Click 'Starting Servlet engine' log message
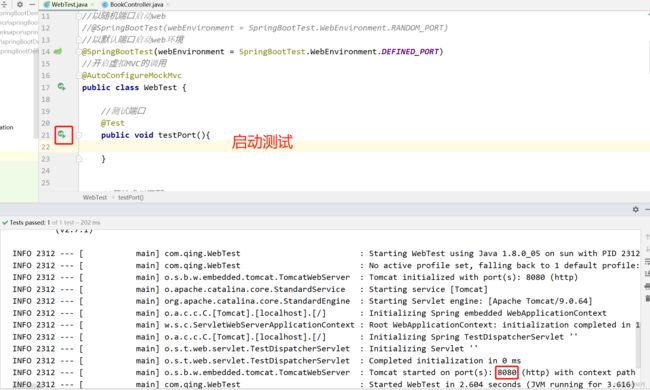The image size is (650, 390). (480, 301)
